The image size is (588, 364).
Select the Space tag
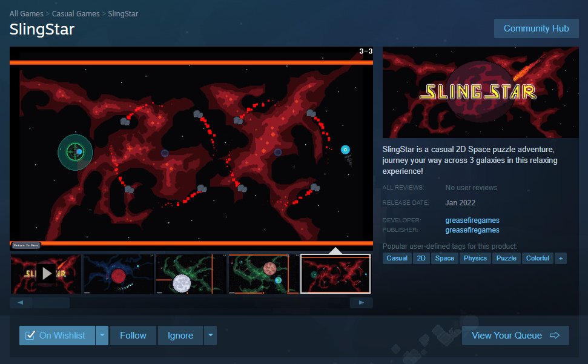pyautogui.click(x=444, y=258)
